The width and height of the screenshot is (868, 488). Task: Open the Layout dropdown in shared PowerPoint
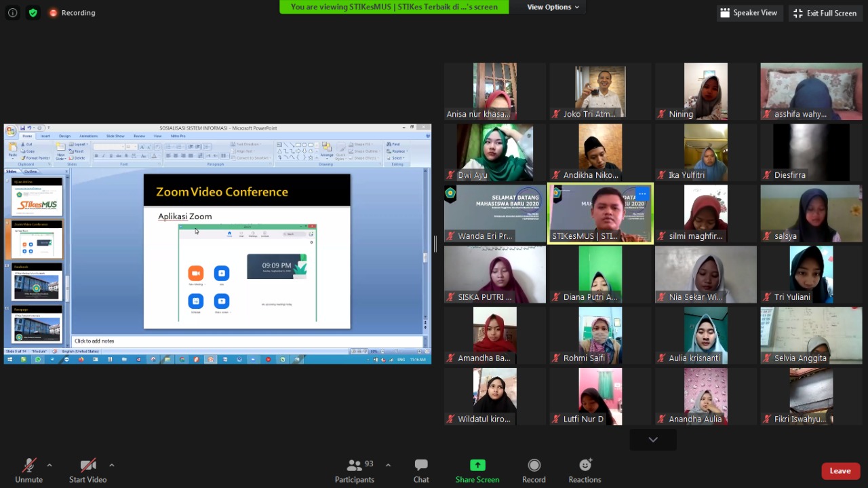(79, 145)
